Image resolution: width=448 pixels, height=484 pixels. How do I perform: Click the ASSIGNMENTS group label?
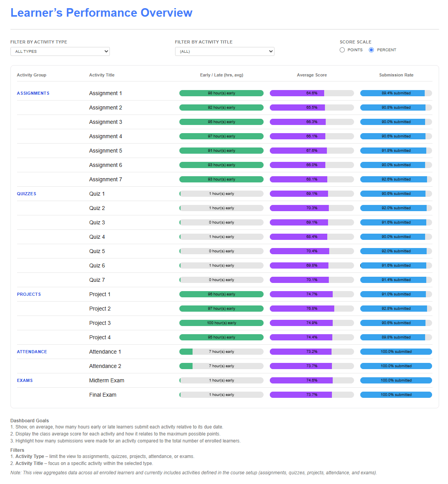(x=33, y=93)
